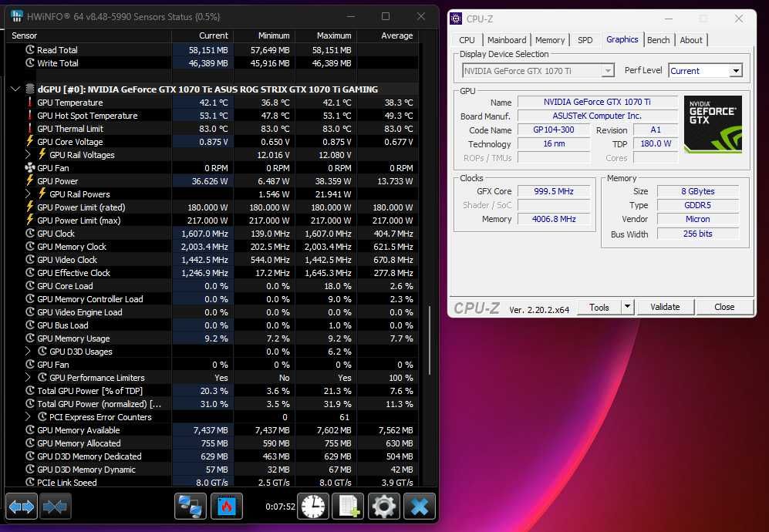Screen dimensions: 769x532
Task: Click the lightning icon of GPU Power row
Action: [30, 180]
